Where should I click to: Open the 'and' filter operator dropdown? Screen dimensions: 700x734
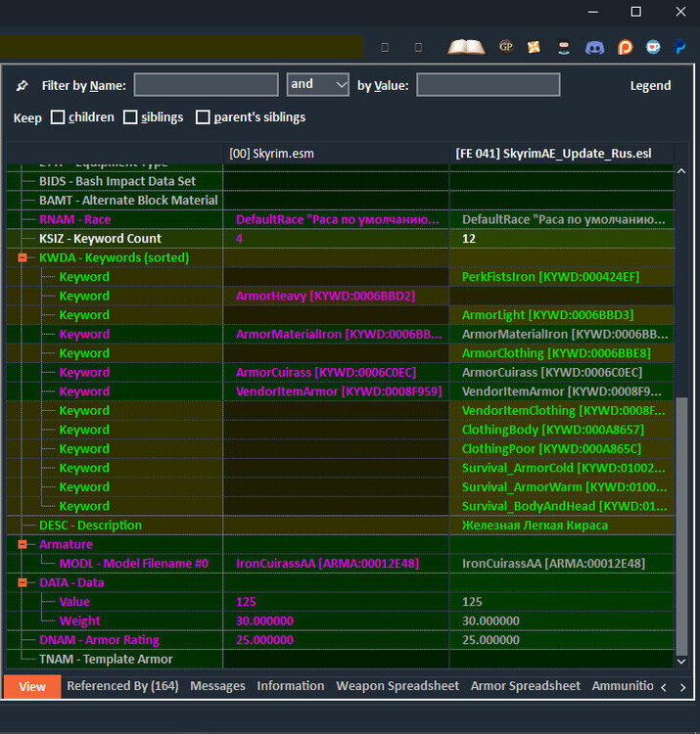318,85
